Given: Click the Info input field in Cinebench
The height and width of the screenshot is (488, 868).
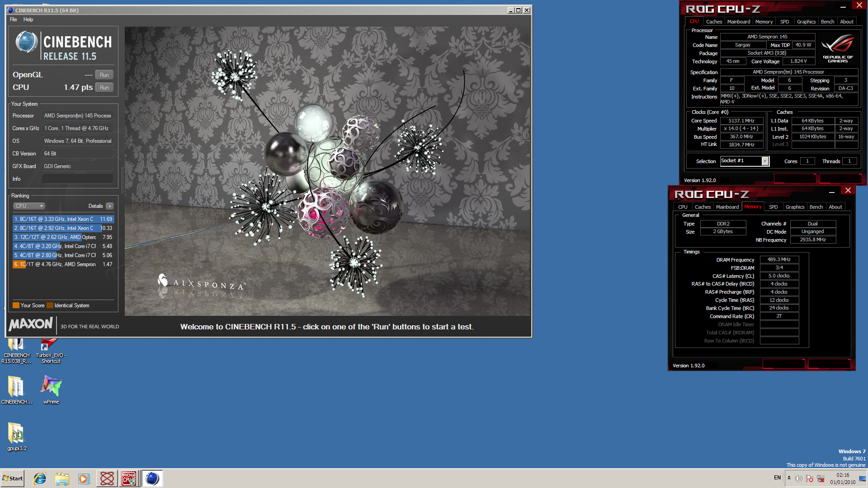Looking at the screenshot, I should (x=78, y=179).
